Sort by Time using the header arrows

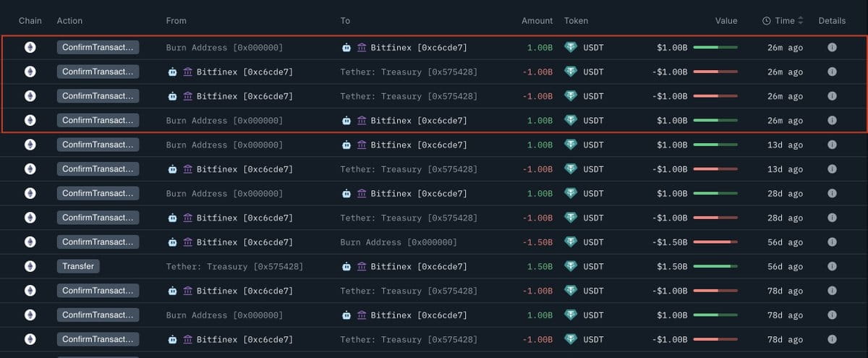tap(801, 21)
